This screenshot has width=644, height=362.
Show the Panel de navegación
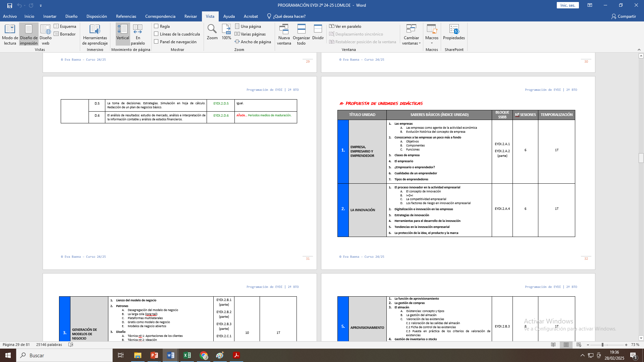(x=156, y=42)
